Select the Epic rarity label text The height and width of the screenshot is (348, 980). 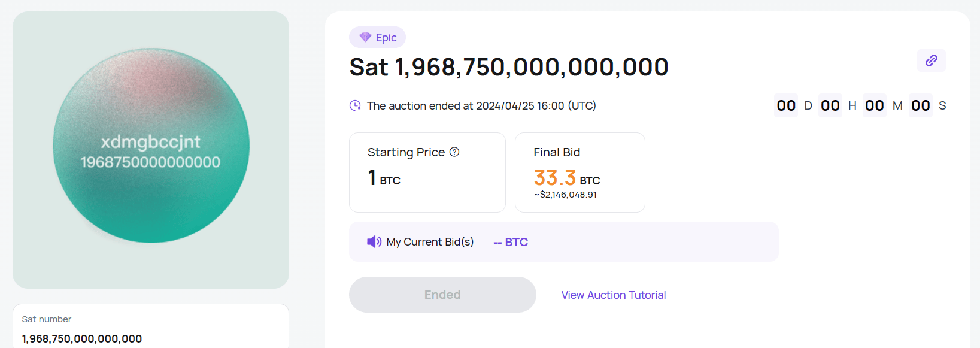(x=386, y=38)
